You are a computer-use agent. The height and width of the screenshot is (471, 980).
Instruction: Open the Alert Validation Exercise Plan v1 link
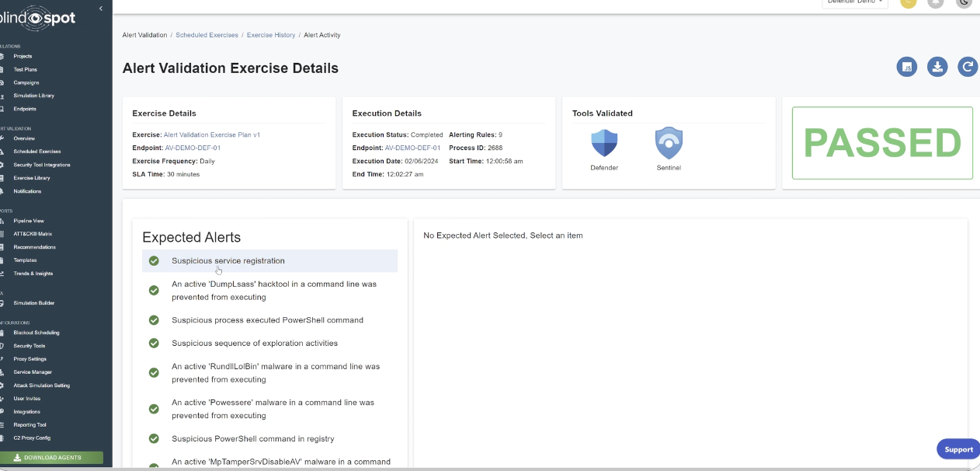click(x=212, y=134)
